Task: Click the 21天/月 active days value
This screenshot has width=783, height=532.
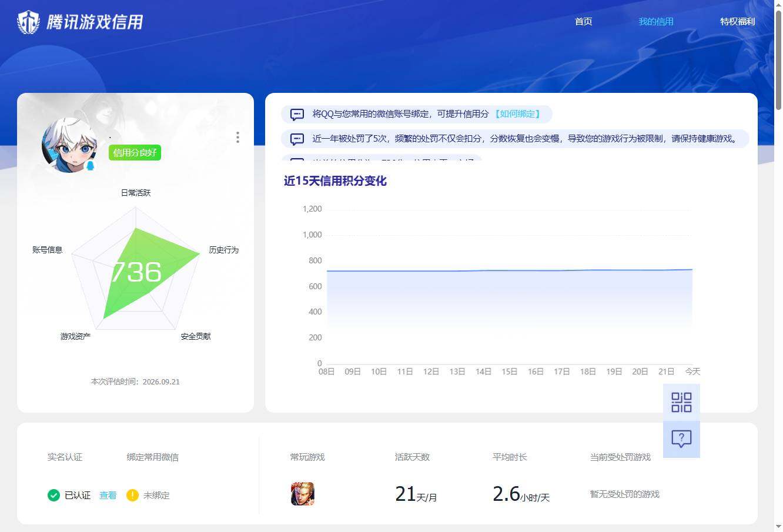Action: pos(416,494)
